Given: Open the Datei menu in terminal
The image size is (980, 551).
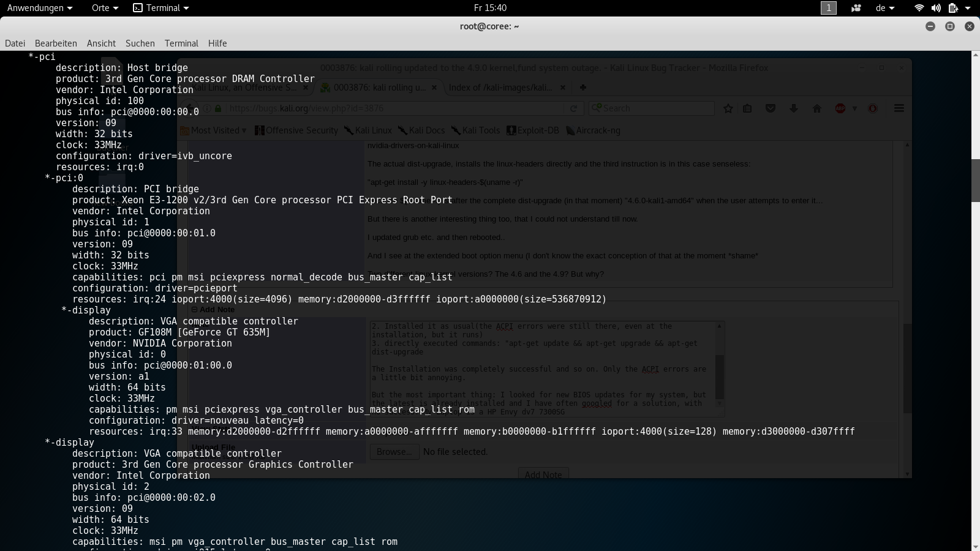Looking at the screenshot, I should click(x=15, y=43).
